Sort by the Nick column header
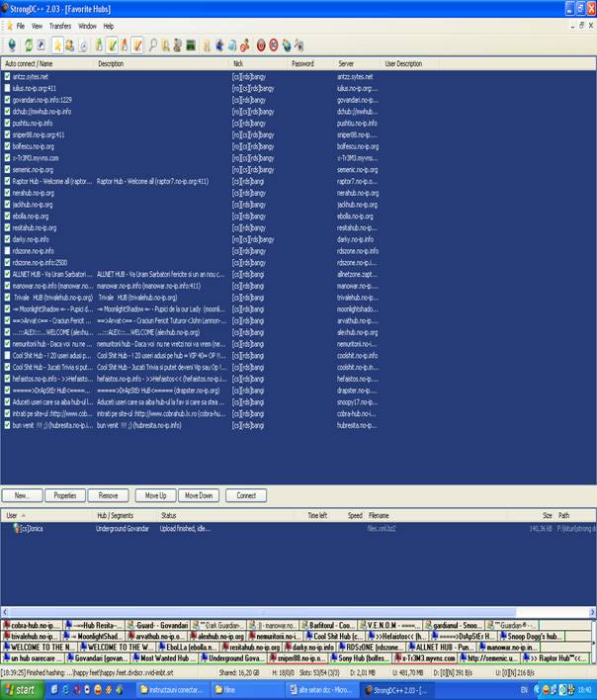Image resolution: width=597 pixels, height=700 pixels. click(x=237, y=63)
